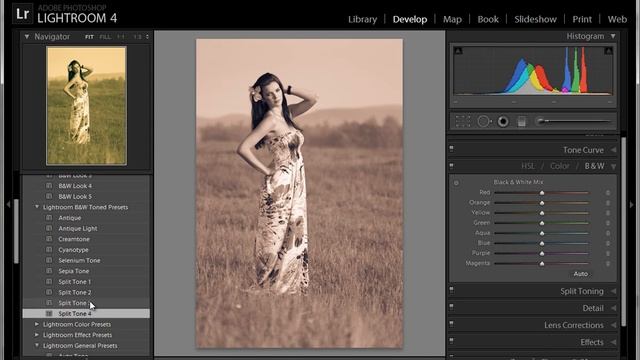The width and height of the screenshot is (640, 360).
Task: Open the Navigator zoom ratio dropdown arrows
Action: [147, 37]
